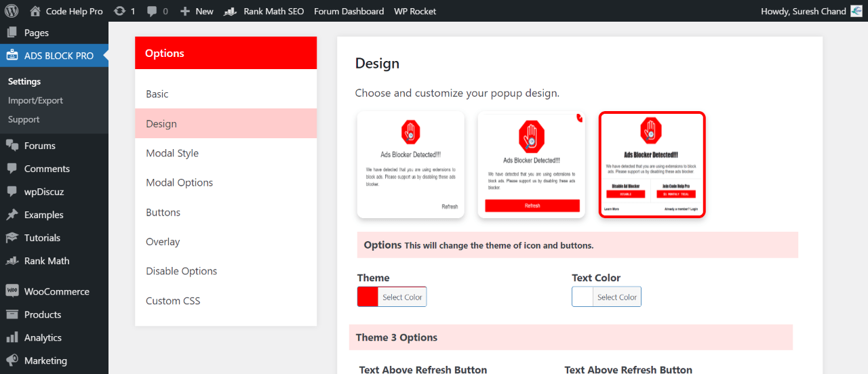Open the Support submenu item
This screenshot has height=374, width=868.
point(24,119)
